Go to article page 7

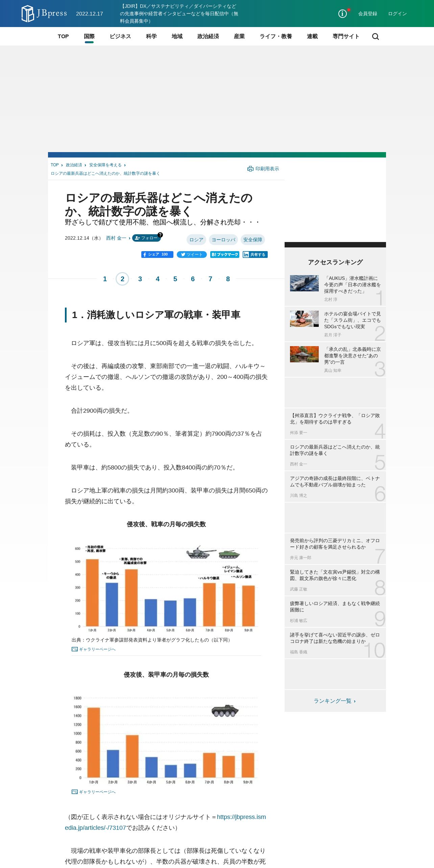210,279
